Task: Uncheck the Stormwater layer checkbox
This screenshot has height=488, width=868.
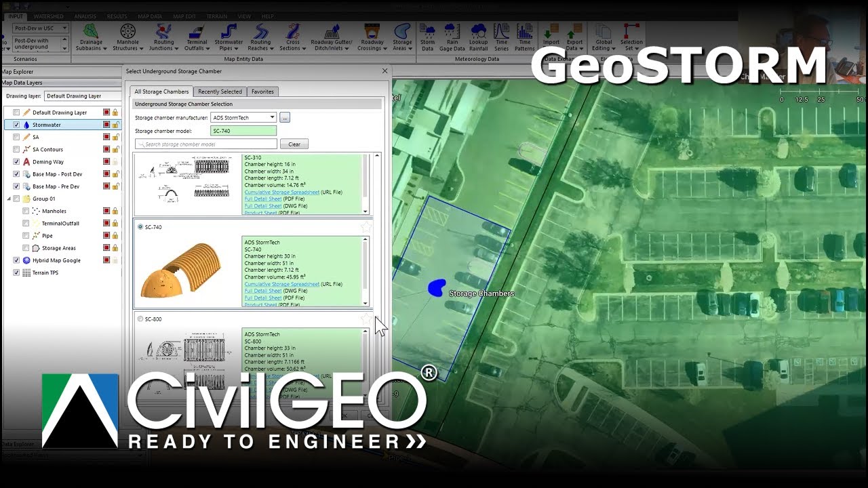Action: click(16, 125)
